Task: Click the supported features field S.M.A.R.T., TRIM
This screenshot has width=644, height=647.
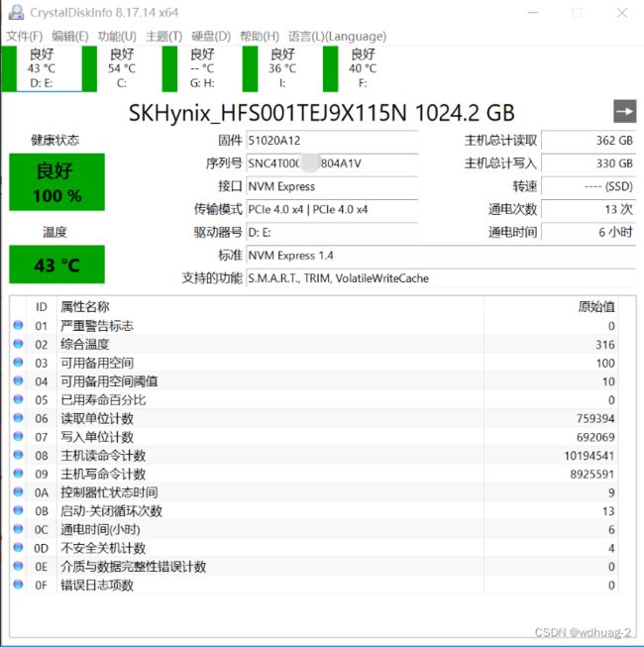Action: (x=441, y=278)
